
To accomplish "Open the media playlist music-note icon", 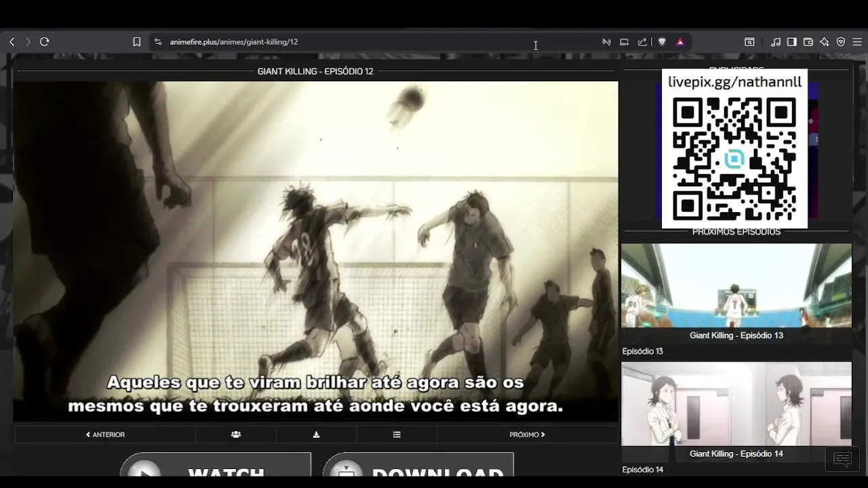I will coord(776,42).
